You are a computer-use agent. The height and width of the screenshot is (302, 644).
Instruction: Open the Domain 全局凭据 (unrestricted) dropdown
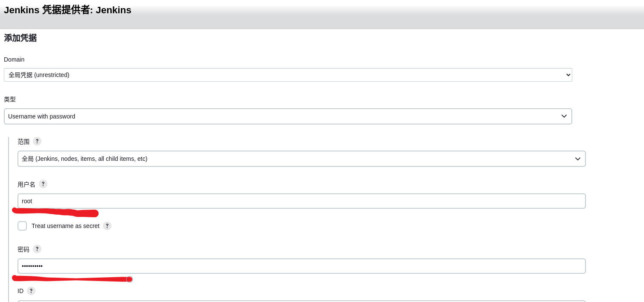[x=288, y=75]
